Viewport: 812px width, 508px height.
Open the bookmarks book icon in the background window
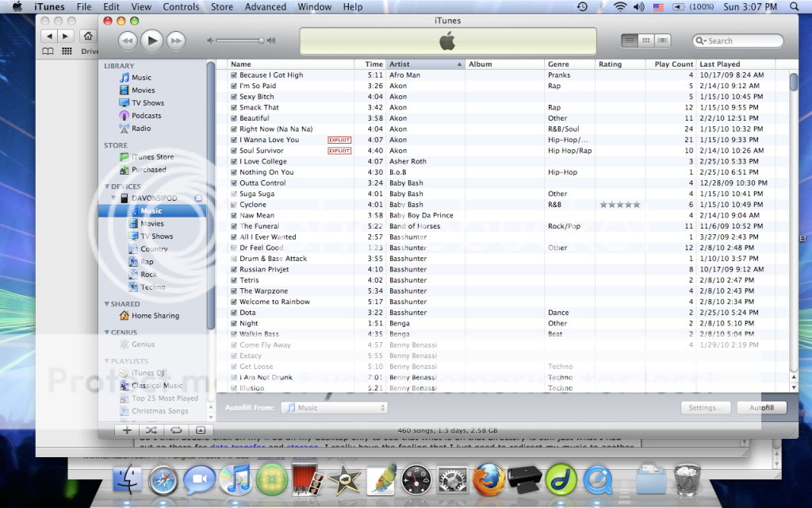48,51
